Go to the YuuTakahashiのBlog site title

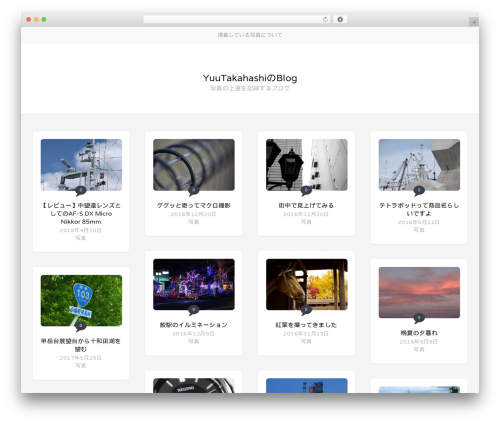[250, 78]
